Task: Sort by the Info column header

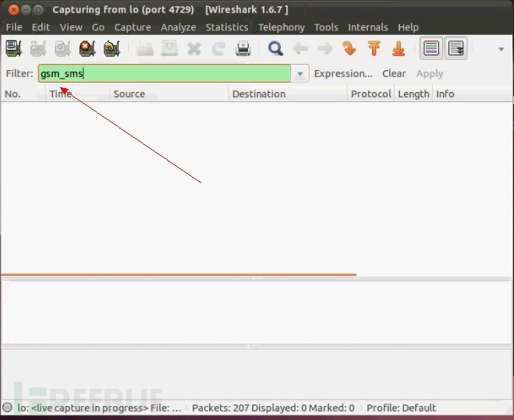Action: (473, 94)
